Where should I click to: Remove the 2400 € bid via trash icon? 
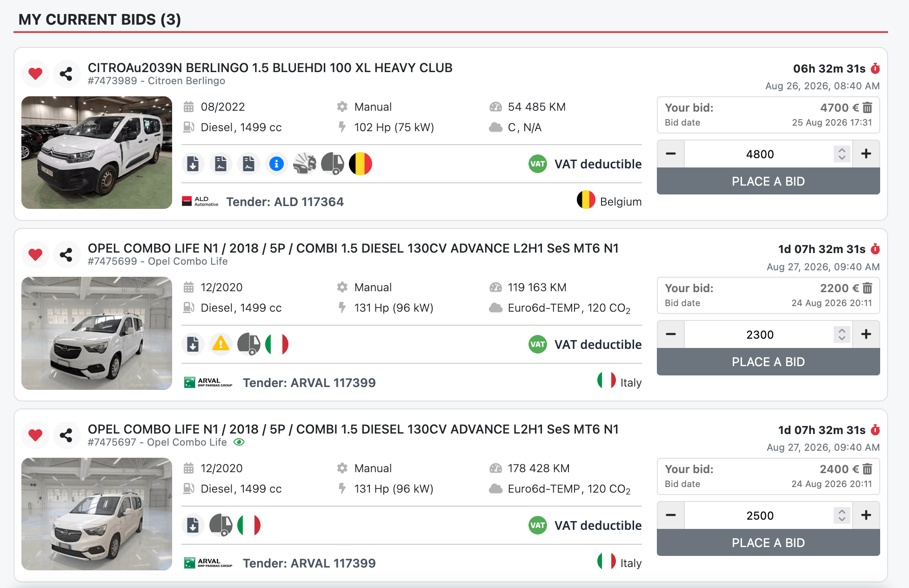868,469
